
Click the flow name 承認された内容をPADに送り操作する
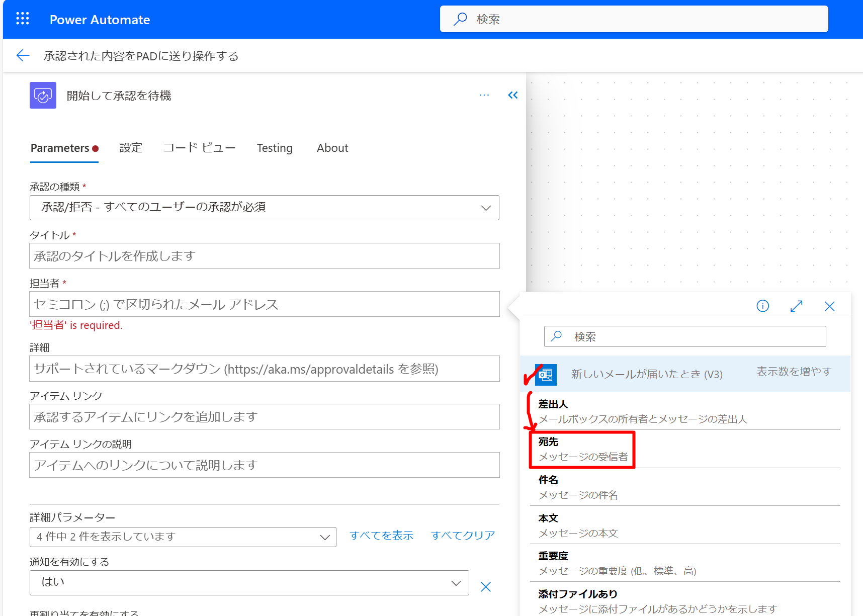(141, 56)
